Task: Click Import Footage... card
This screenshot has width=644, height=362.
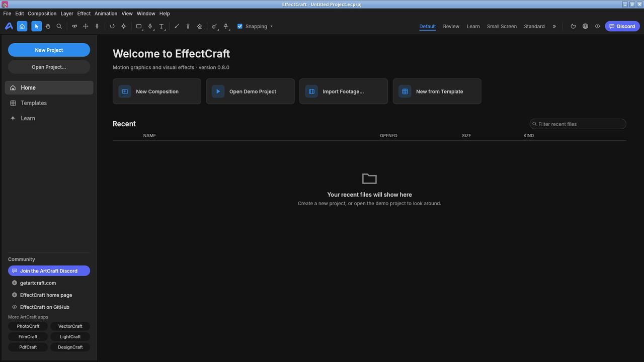Action: point(344,92)
